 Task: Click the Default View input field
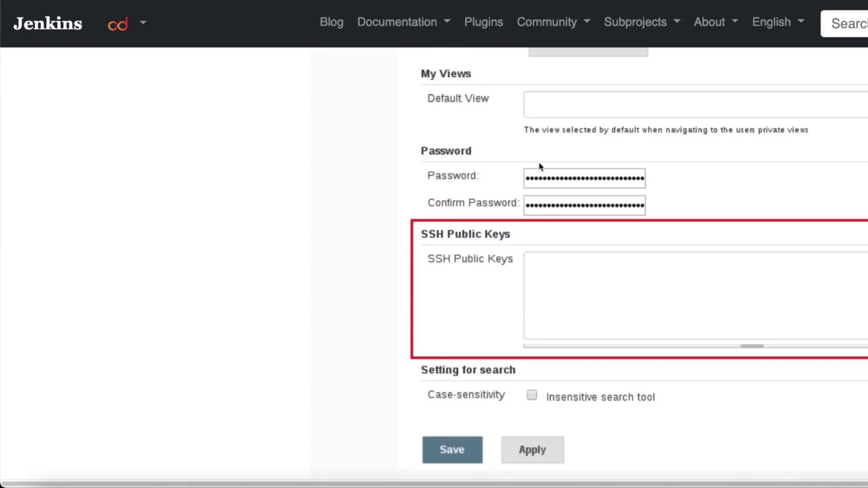(x=695, y=104)
